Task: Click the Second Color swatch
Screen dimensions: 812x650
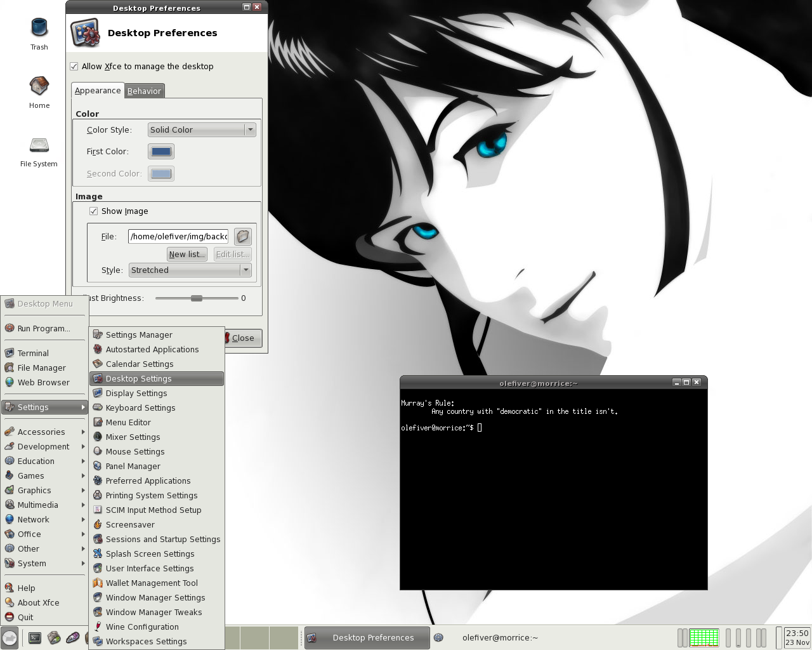Action: (x=161, y=174)
